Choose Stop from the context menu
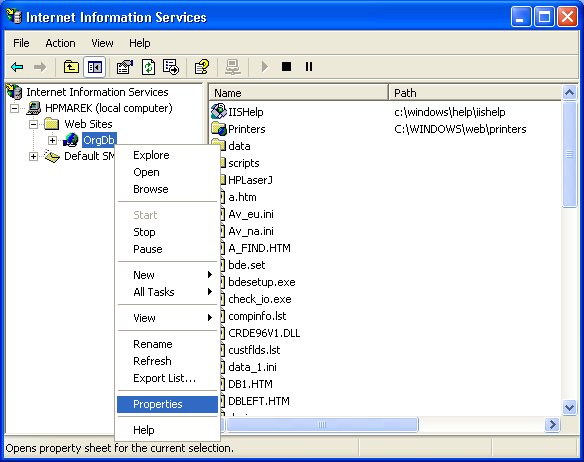 coord(168,232)
